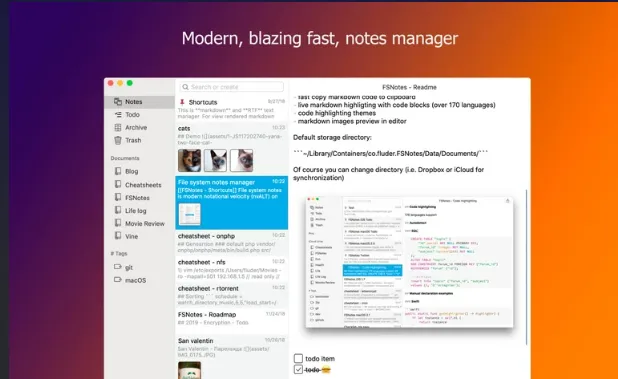Image resolution: width=618 pixels, height=379 pixels.
Task: Open the Blog document folder icon
Action: [x=118, y=171]
